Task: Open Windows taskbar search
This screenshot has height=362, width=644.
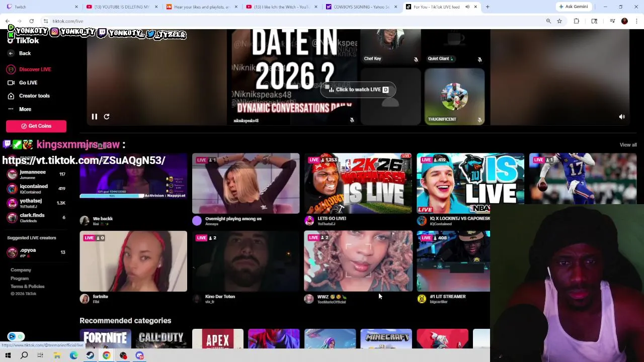Action: [24, 355]
